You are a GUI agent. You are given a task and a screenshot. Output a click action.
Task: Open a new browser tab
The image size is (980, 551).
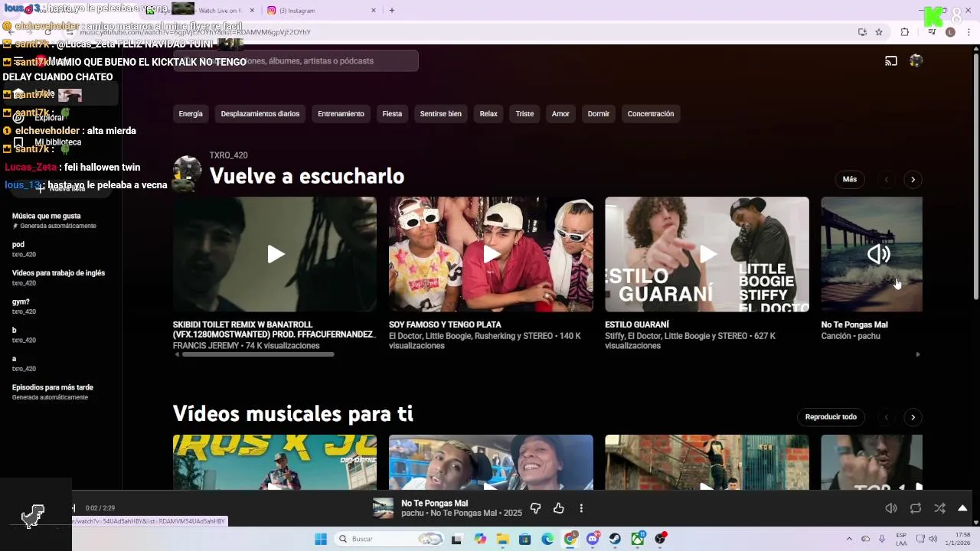tap(392, 11)
